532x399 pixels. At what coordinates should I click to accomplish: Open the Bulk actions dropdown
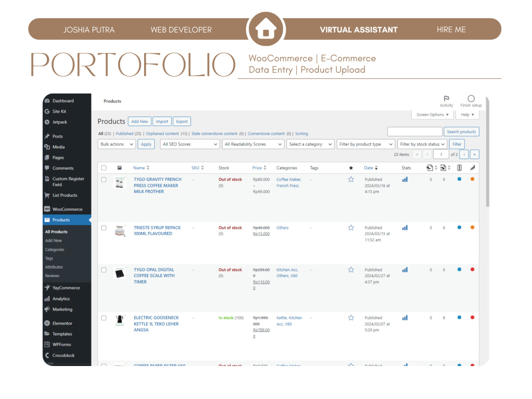117,144
